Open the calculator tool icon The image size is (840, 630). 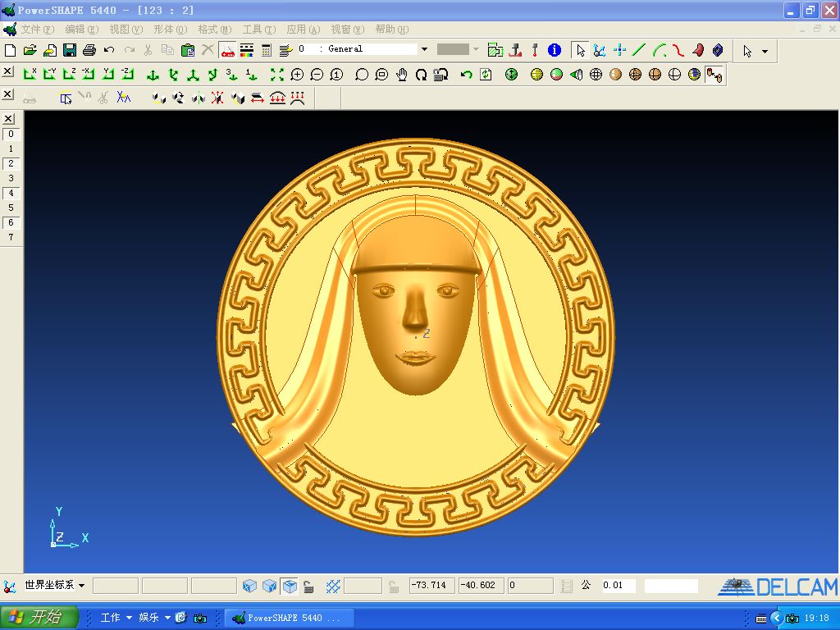coord(267,50)
